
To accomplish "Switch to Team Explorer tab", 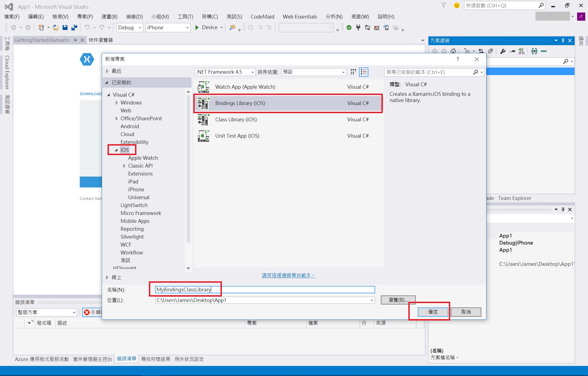I will pos(514,198).
